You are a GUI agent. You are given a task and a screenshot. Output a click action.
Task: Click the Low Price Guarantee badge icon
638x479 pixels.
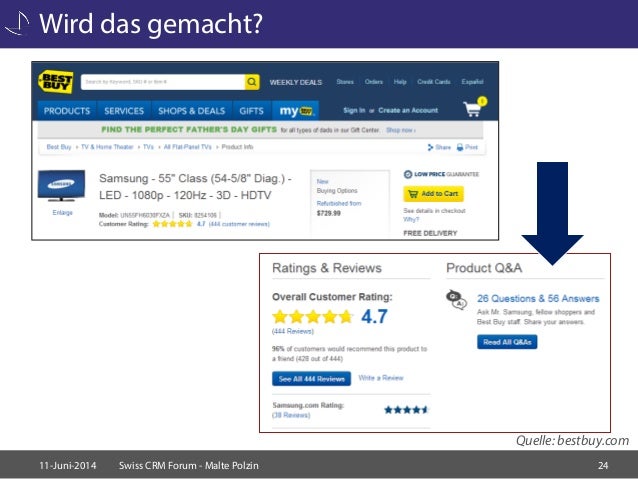click(408, 174)
